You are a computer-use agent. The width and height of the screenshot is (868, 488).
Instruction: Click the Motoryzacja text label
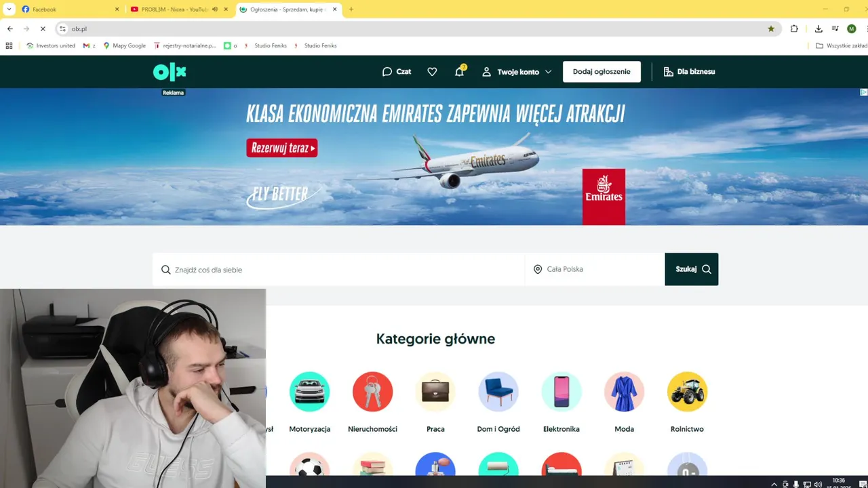click(309, 429)
